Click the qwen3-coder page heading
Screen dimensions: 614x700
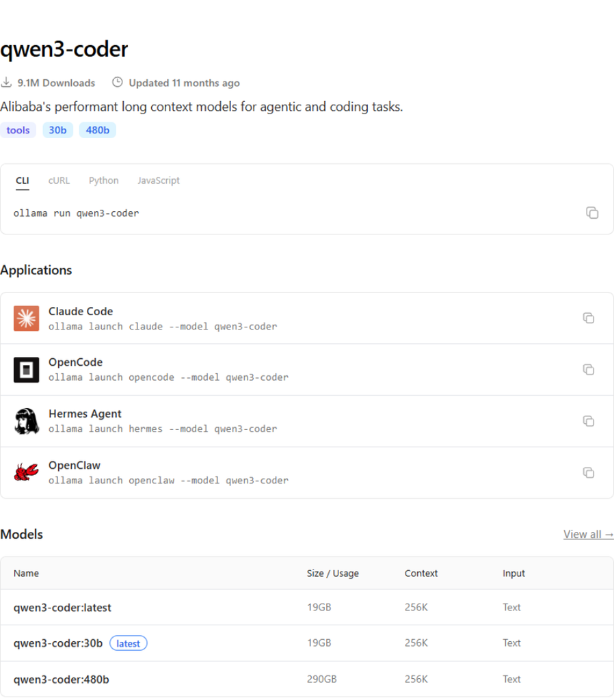64,49
